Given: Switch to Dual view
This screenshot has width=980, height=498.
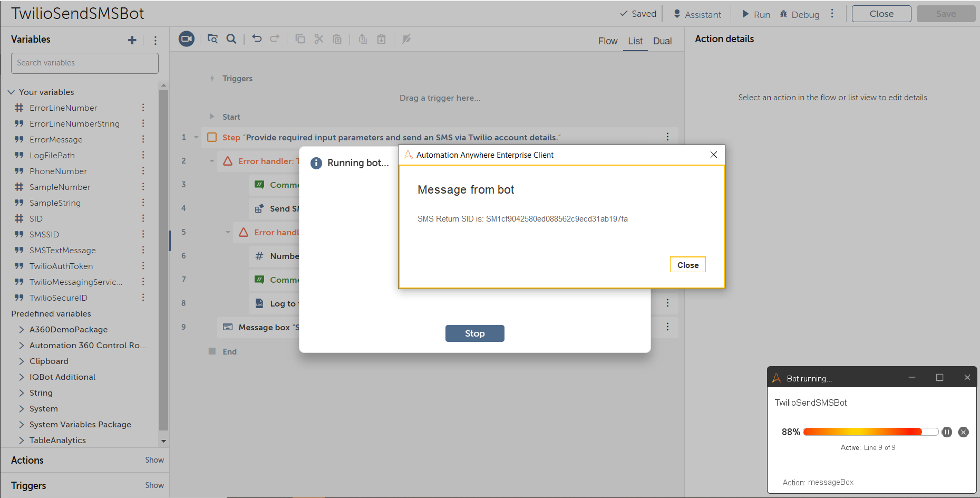Looking at the screenshot, I should (x=662, y=41).
